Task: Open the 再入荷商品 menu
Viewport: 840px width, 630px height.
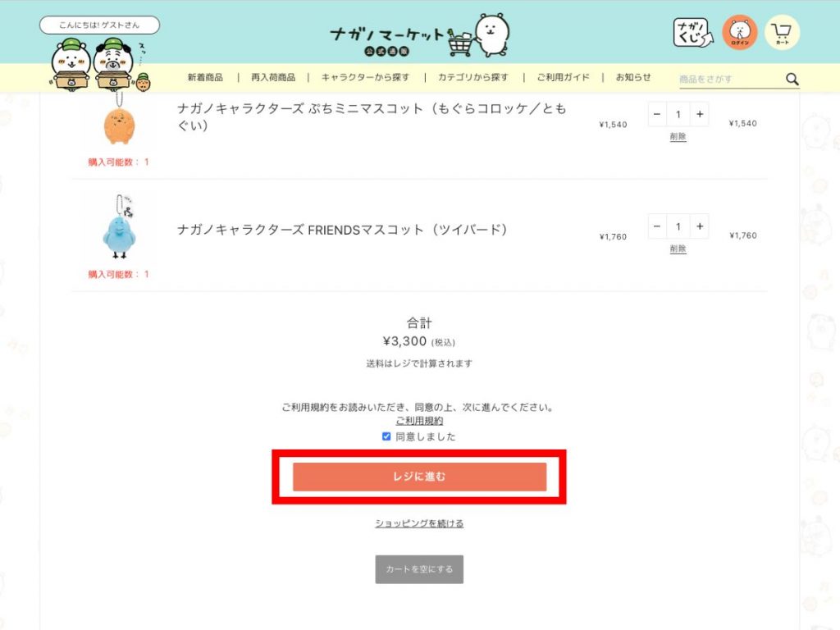Action: click(x=273, y=77)
